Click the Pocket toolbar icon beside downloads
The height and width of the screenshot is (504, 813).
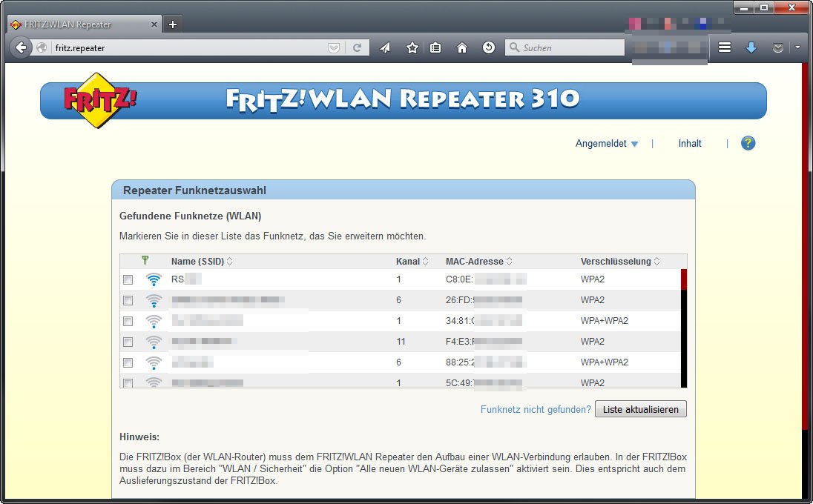coord(777,47)
